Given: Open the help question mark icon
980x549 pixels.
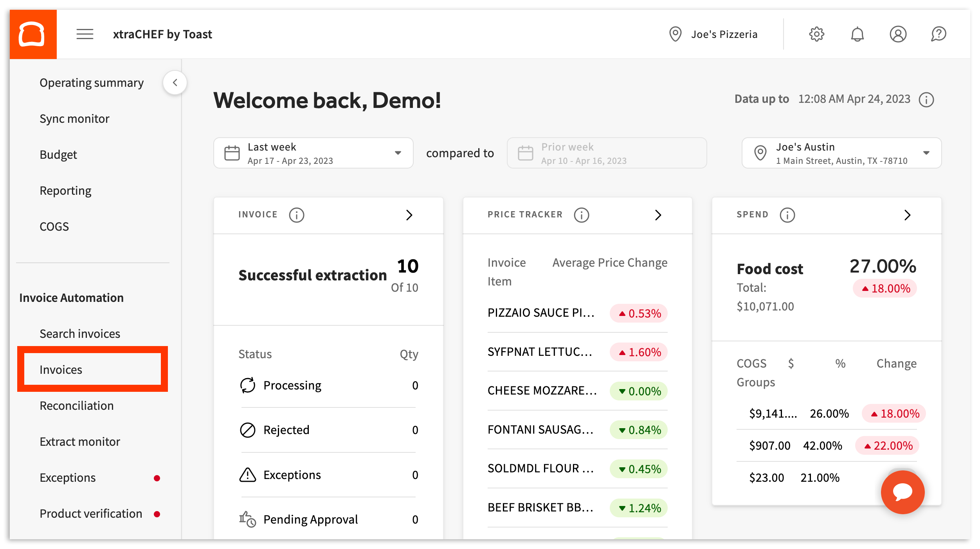Looking at the screenshot, I should pos(939,34).
